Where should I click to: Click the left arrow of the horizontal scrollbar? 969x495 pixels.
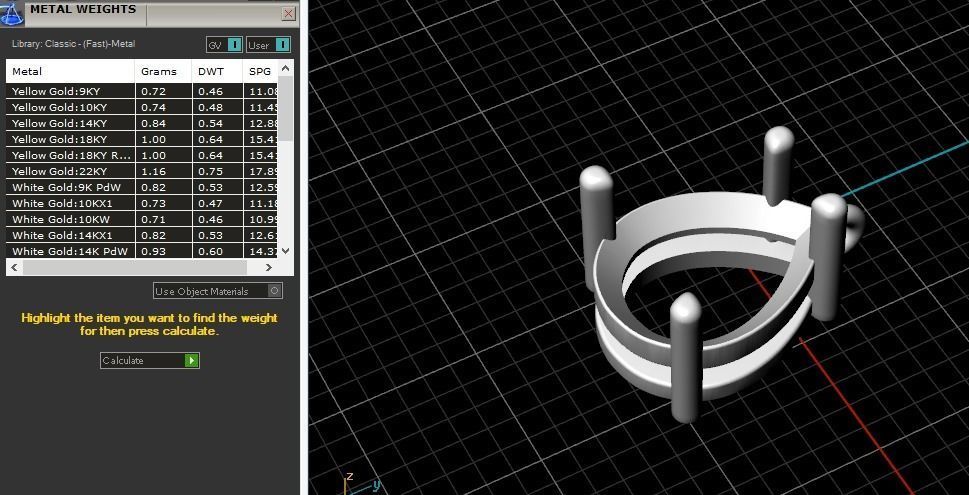(14, 268)
